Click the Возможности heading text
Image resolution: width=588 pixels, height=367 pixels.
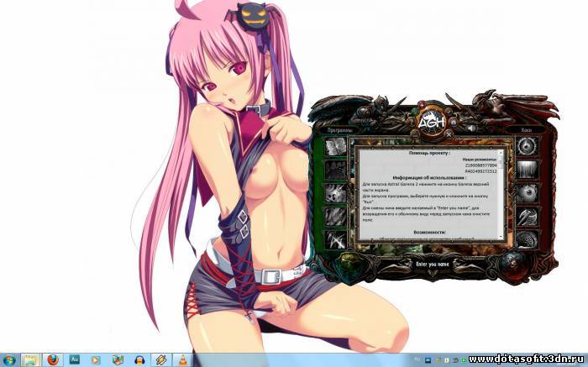coord(429,233)
